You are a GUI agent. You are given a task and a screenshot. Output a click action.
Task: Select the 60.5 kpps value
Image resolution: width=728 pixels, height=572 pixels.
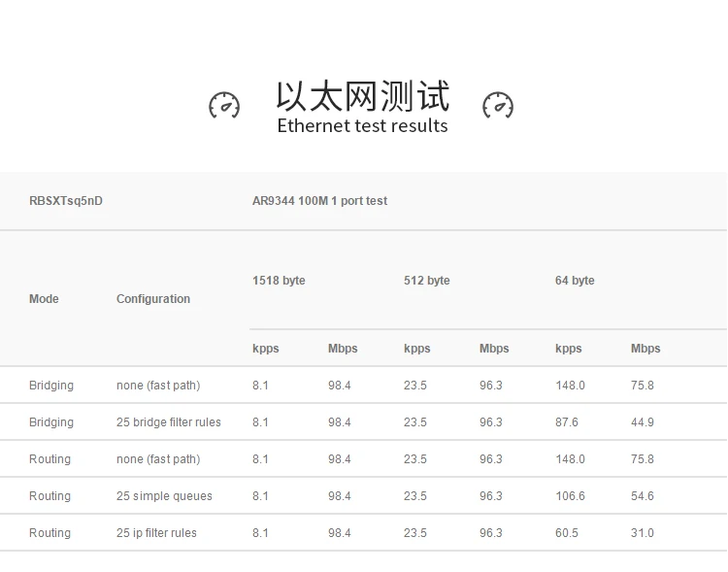[567, 533]
